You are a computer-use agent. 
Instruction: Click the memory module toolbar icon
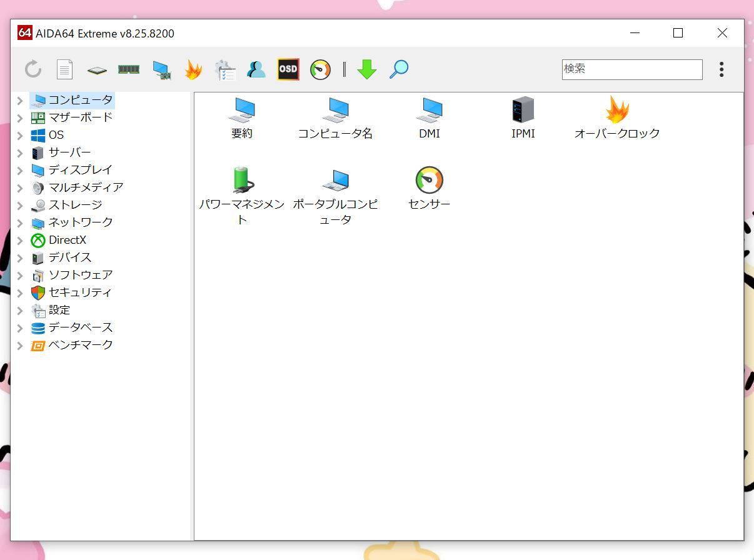click(129, 69)
